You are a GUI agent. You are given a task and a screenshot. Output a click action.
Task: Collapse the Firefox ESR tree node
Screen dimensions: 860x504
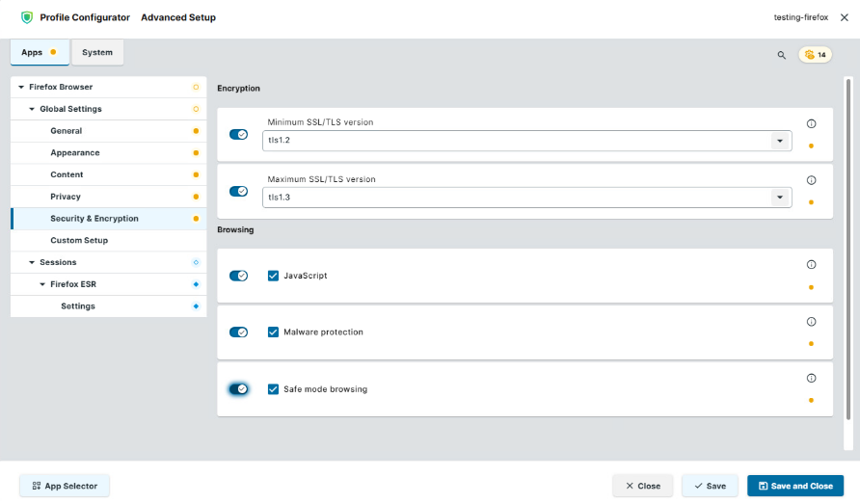point(42,284)
